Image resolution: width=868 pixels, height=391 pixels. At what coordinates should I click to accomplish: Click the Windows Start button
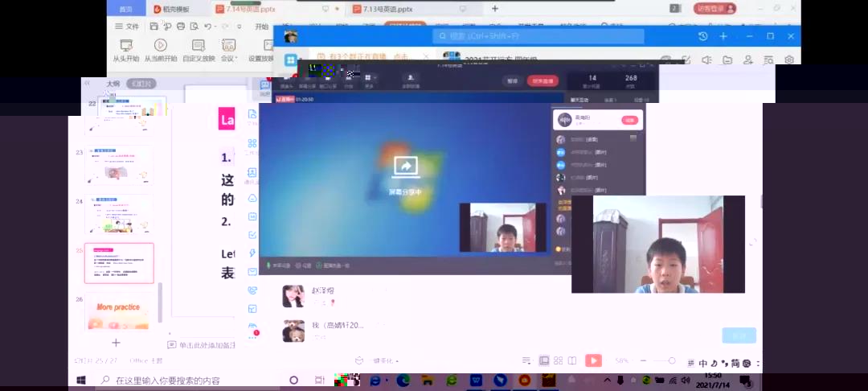[81, 381]
